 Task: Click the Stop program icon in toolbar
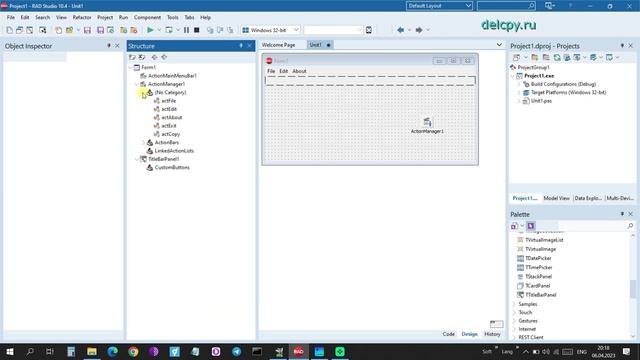[x=196, y=30]
